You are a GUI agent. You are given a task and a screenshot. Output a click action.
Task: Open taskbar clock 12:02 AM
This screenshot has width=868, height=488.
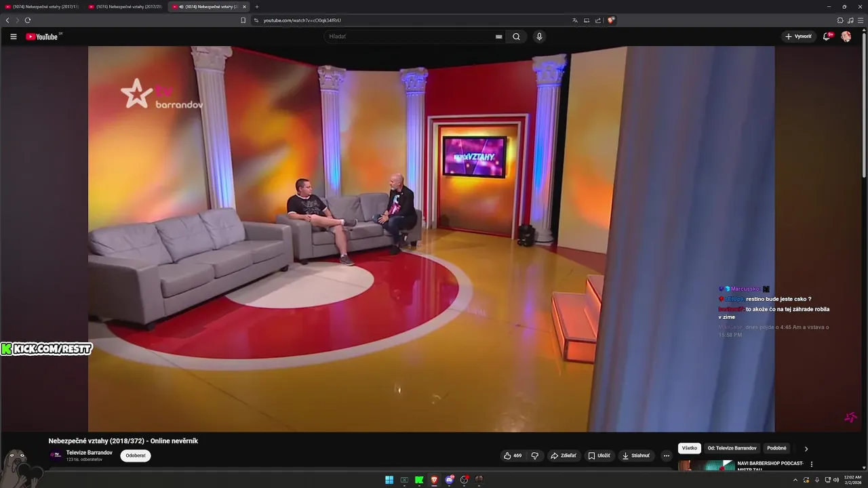[x=852, y=480]
